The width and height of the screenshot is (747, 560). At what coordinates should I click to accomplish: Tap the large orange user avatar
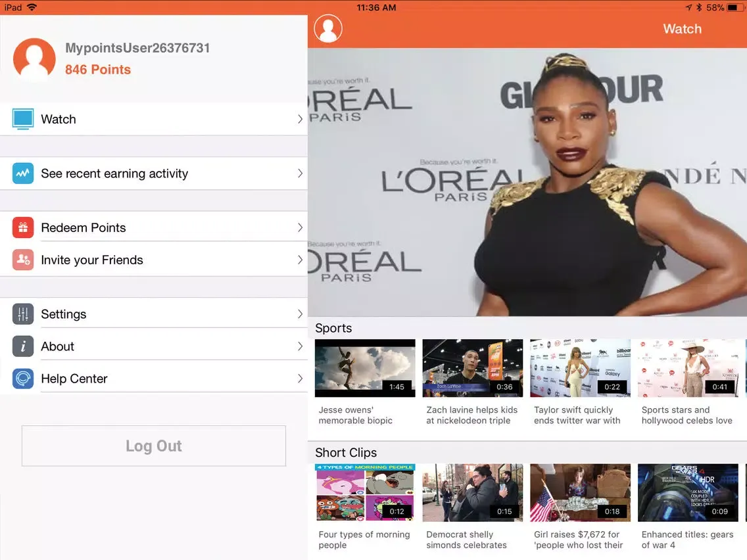pos(34,58)
